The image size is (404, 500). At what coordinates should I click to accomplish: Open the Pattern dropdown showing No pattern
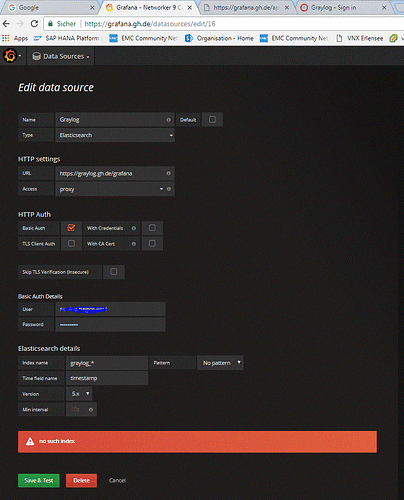[221, 363]
